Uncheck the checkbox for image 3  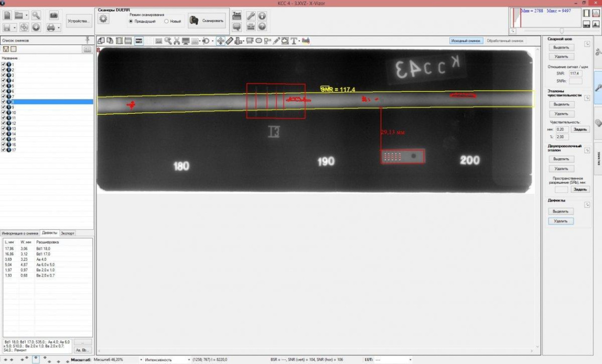[x=4, y=75]
